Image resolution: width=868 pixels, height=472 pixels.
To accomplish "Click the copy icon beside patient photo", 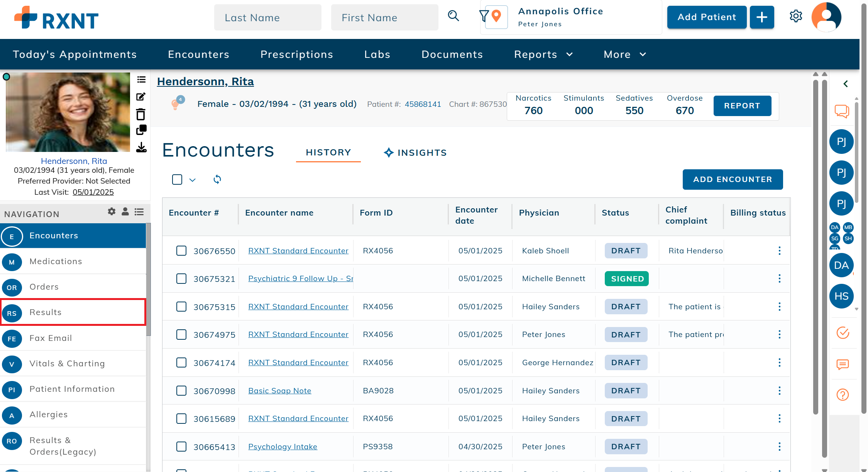I will click(x=141, y=130).
